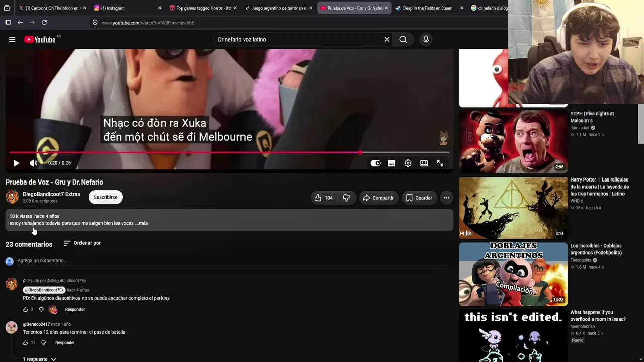Open the @Gerardo2417 profile link
Screen dimensions: 644x362
tap(36, 324)
